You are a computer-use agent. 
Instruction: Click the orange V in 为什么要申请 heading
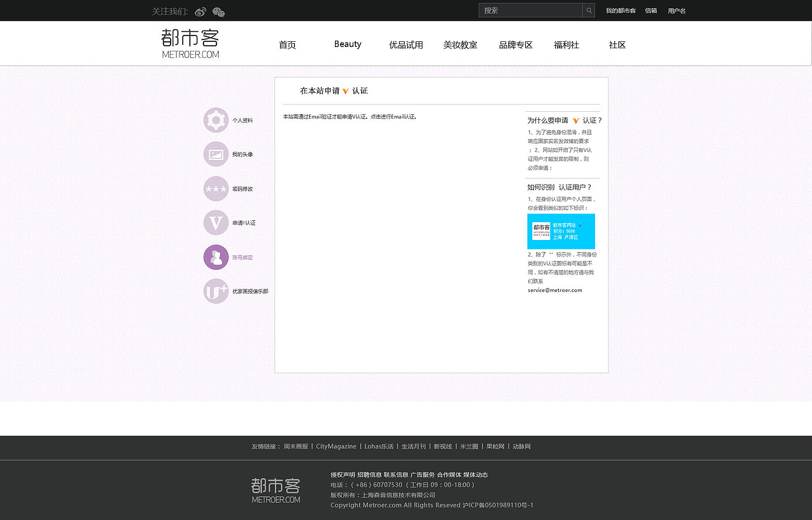575,121
